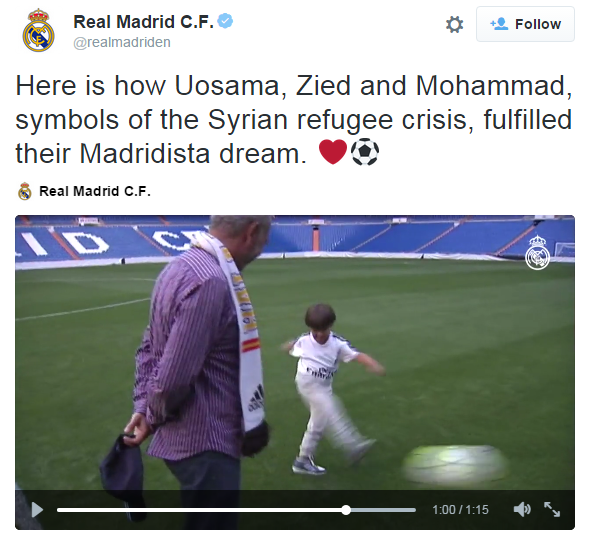The width and height of the screenshot is (591, 557).
Task: Click the Real Madrid watermark in video
Action: point(537,252)
